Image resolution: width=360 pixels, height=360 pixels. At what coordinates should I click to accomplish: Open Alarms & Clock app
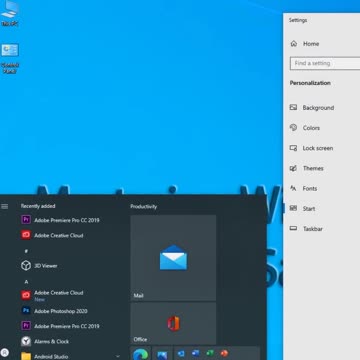[45, 341]
